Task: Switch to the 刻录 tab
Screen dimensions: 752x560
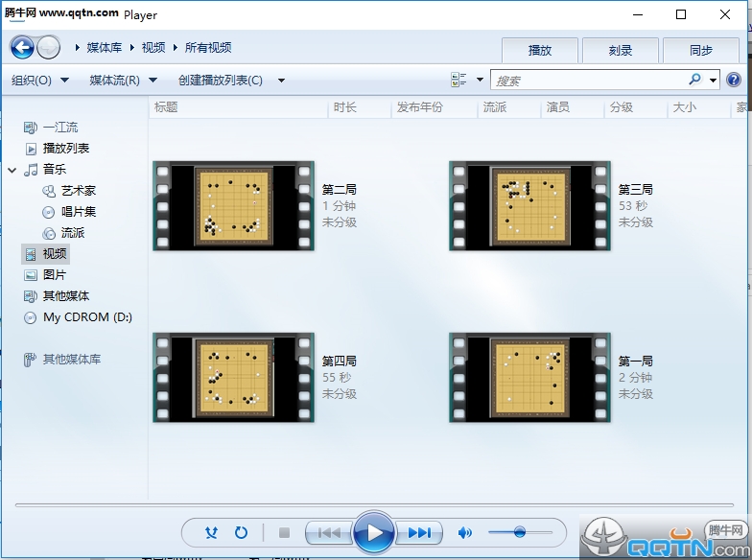Action: click(x=620, y=51)
